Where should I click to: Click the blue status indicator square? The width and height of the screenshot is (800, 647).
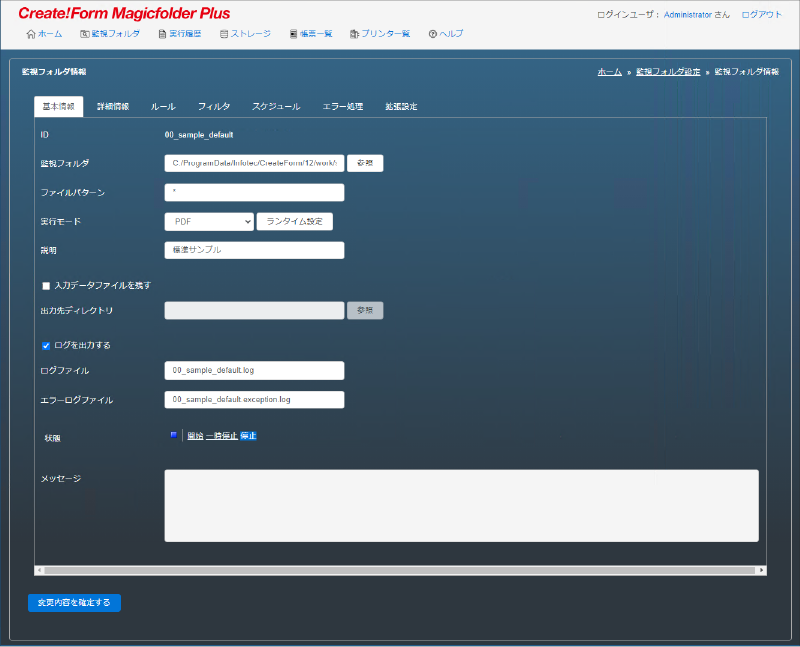(x=173, y=435)
